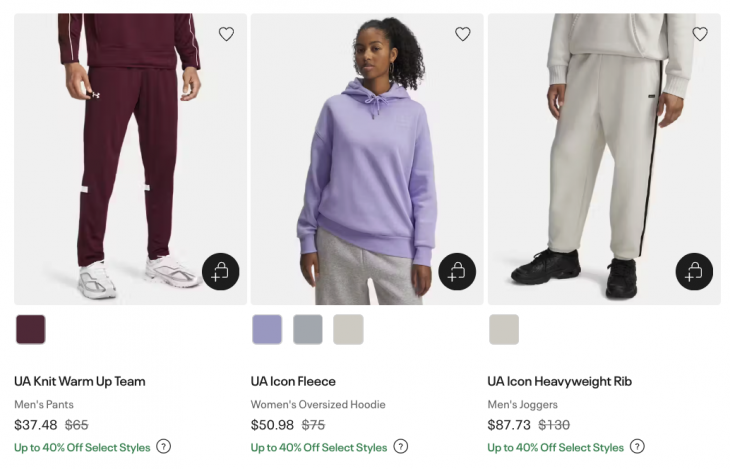Image resolution: width=730 pixels, height=469 pixels.
Task: Select beige swatch on UA Icon Fleece hoodie
Action: (348, 329)
